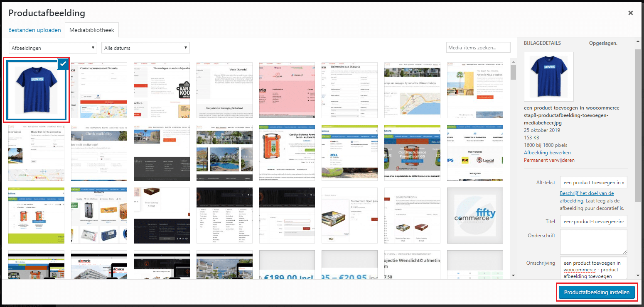Select the palm tree yellow building thumbnail
The height and width of the screenshot is (307, 644).
(475, 90)
